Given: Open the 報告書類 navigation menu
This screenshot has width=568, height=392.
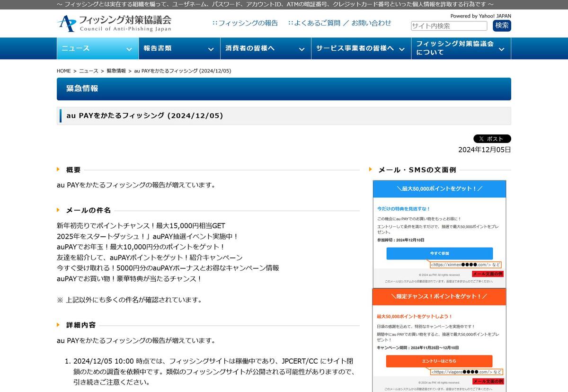Looking at the screenshot, I should 179,48.
